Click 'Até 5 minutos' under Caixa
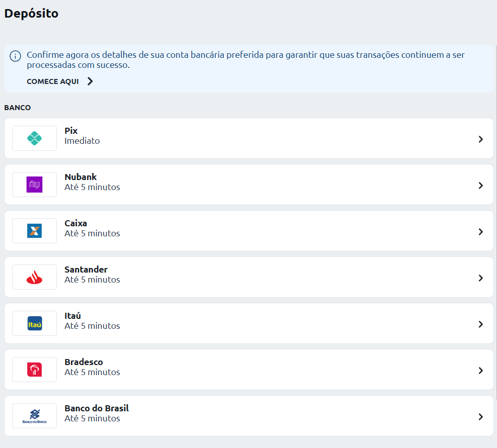 click(92, 233)
